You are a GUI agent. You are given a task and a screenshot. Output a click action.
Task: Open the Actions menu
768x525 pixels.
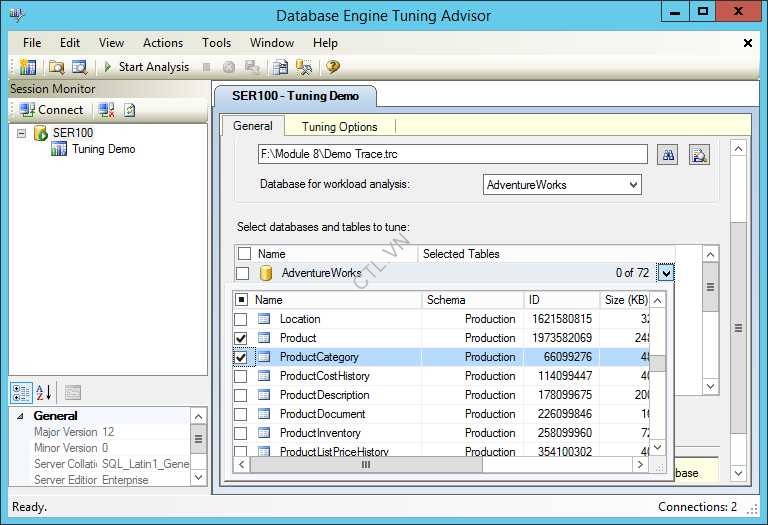[x=162, y=43]
